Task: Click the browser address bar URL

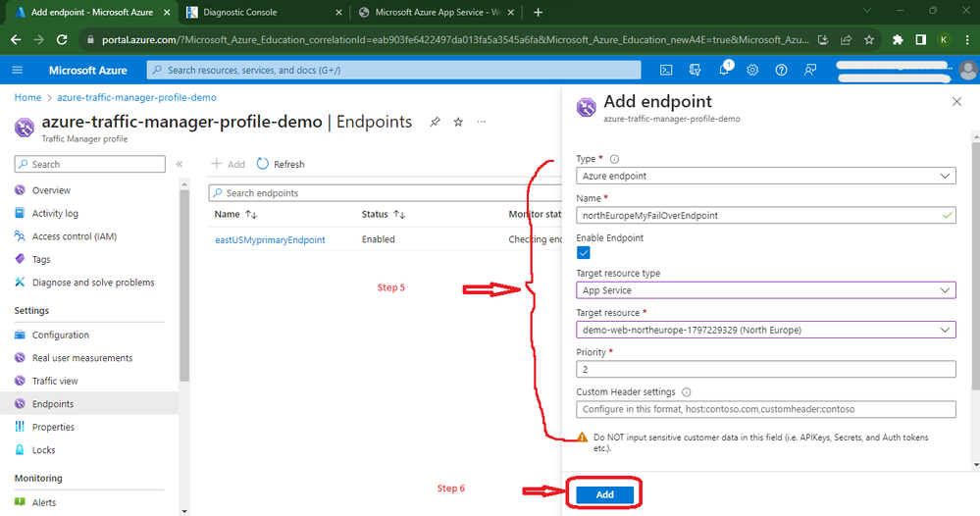Action: click(x=455, y=39)
